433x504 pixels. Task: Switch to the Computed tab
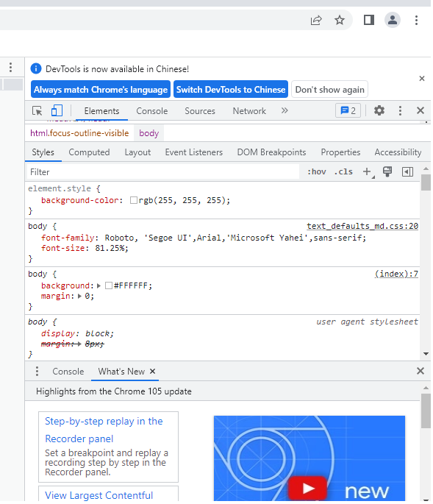pos(89,152)
